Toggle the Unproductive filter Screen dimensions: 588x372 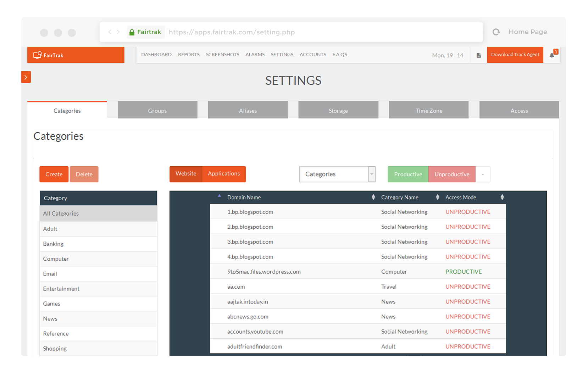[452, 174]
